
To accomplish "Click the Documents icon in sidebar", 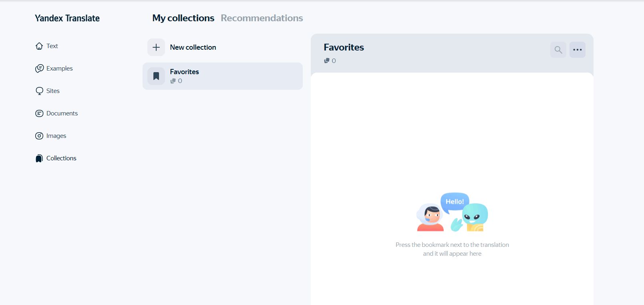I will point(39,113).
